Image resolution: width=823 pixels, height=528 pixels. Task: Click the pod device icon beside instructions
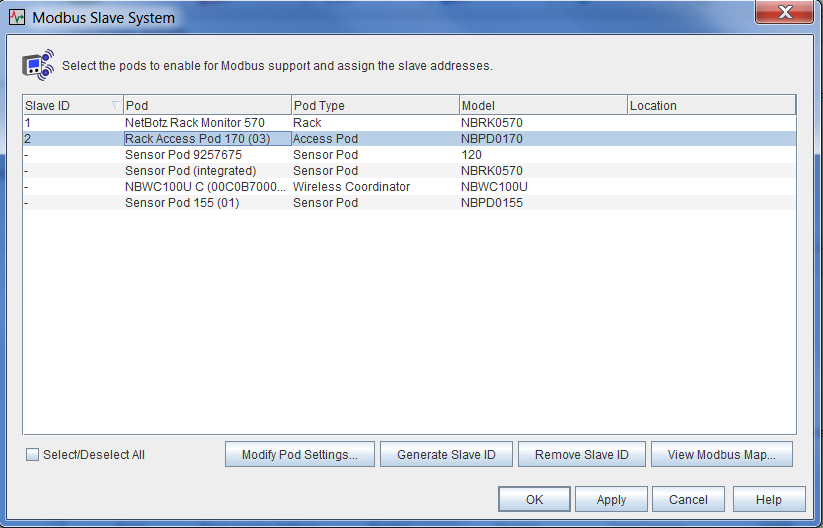pyautogui.click(x=38, y=65)
